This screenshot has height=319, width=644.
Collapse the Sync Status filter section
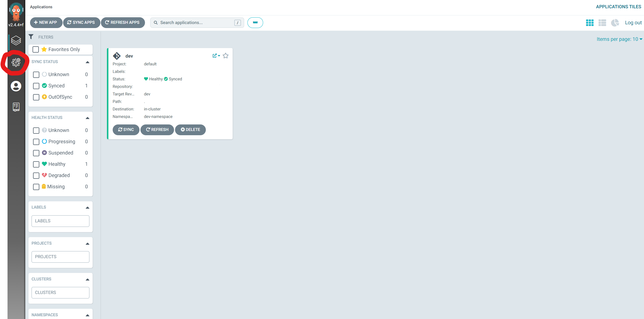[x=87, y=62]
